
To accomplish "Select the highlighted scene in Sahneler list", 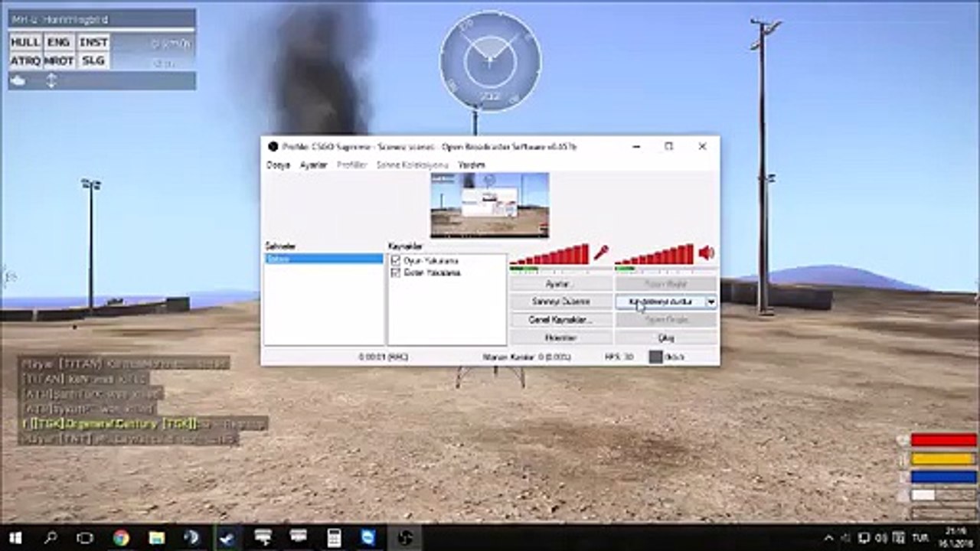I will 324,259.
